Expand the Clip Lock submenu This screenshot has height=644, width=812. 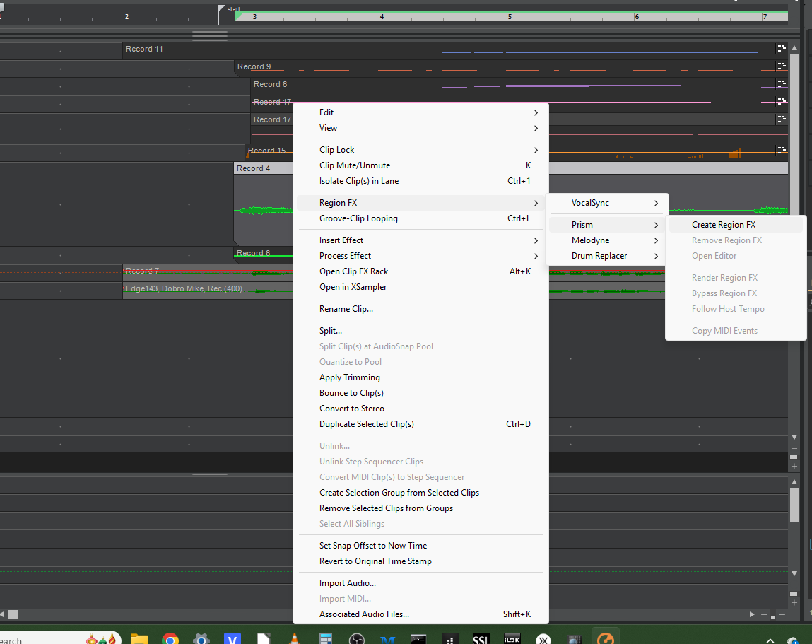click(337, 150)
